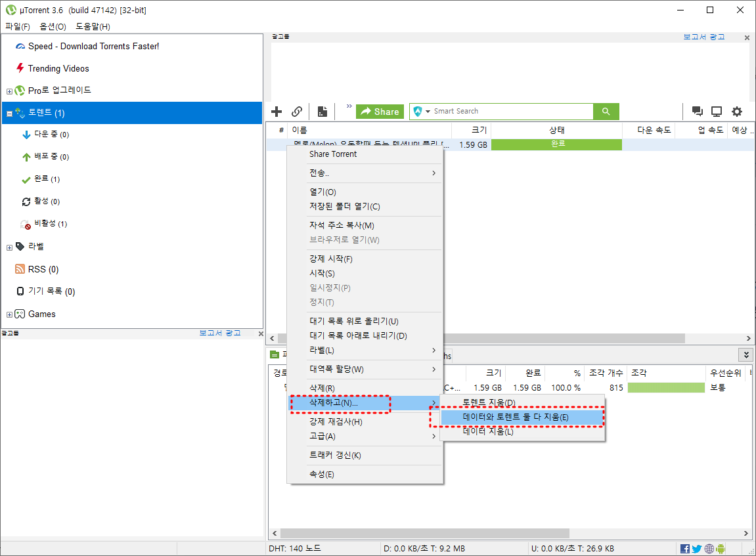Image resolution: width=756 pixels, height=556 pixels.
Task: Close the top advertisement panel
Action: point(747,37)
